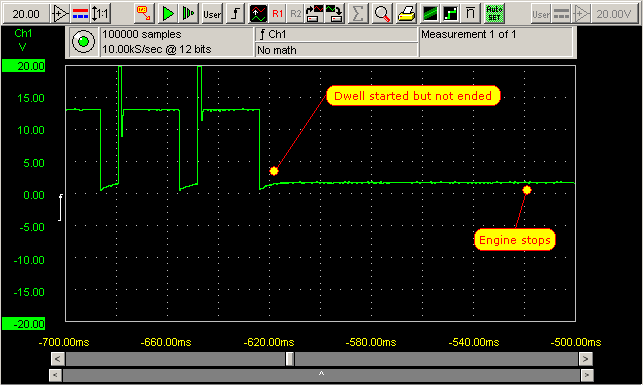
Task: Click the sigma math icon
Action: (358, 14)
